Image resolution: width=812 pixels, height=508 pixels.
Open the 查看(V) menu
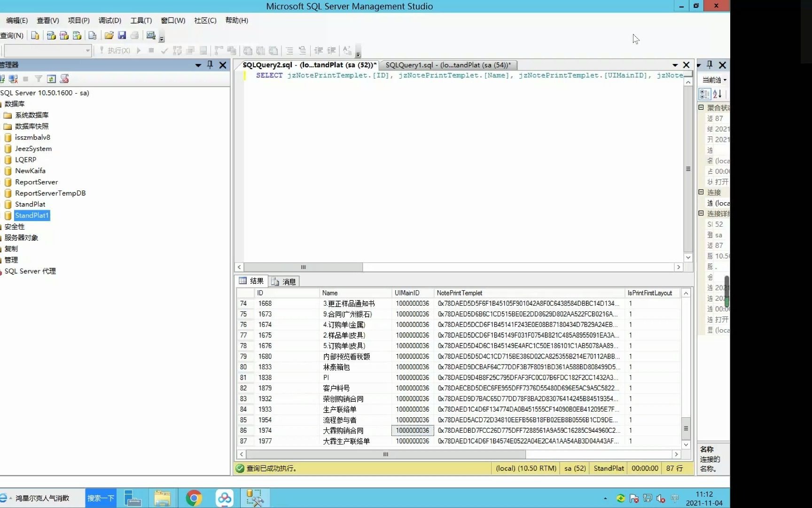(48, 20)
